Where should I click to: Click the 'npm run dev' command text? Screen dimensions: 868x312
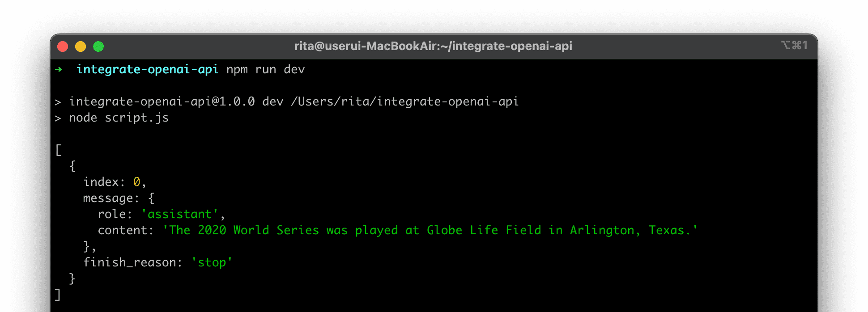(265, 69)
